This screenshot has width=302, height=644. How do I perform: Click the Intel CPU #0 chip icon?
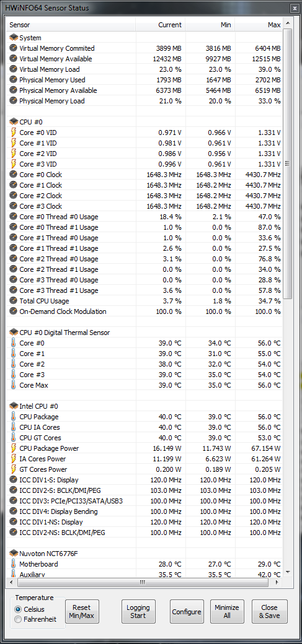[x=14, y=406]
